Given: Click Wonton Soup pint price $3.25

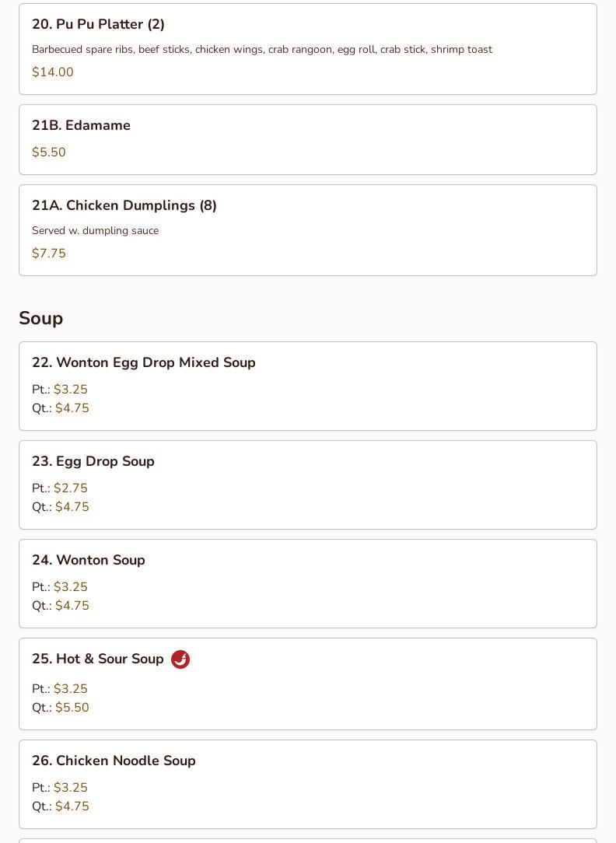Looking at the screenshot, I should pyautogui.click(x=70, y=587).
